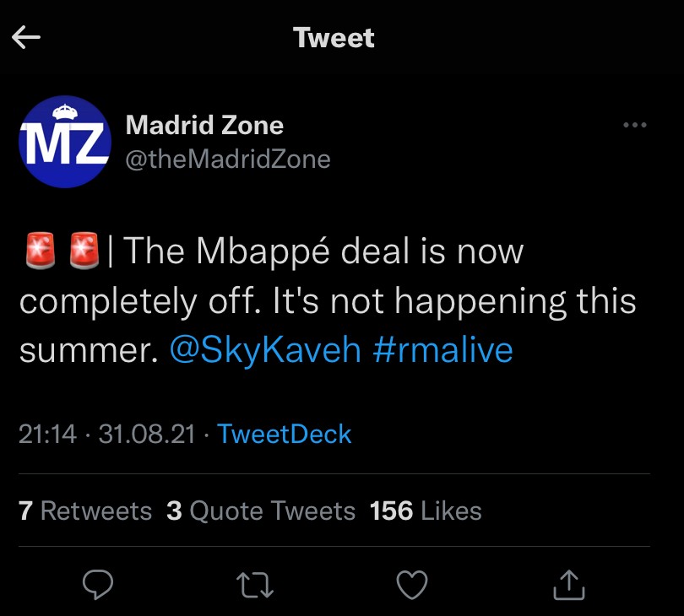Like the tweet with the heart icon
Image resolution: width=684 pixels, height=616 pixels.
pyautogui.click(x=412, y=583)
